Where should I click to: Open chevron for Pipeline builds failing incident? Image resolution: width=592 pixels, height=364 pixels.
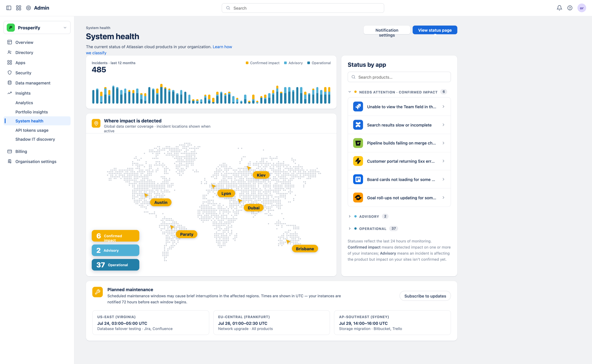[444, 143]
